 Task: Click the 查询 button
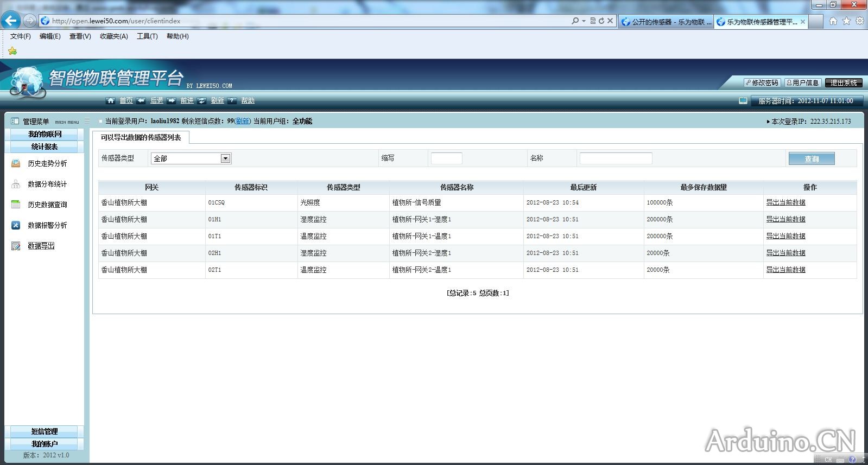(812, 158)
